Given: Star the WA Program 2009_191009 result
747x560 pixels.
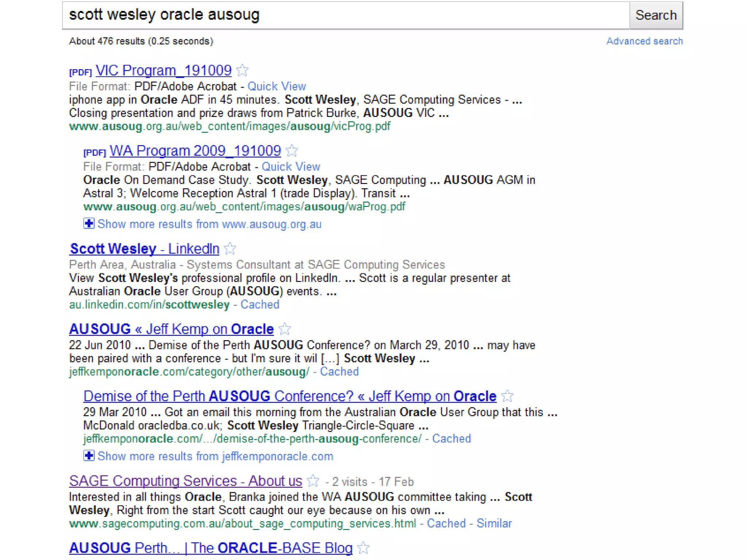Looking at the screenshot, I should point(292,151).
